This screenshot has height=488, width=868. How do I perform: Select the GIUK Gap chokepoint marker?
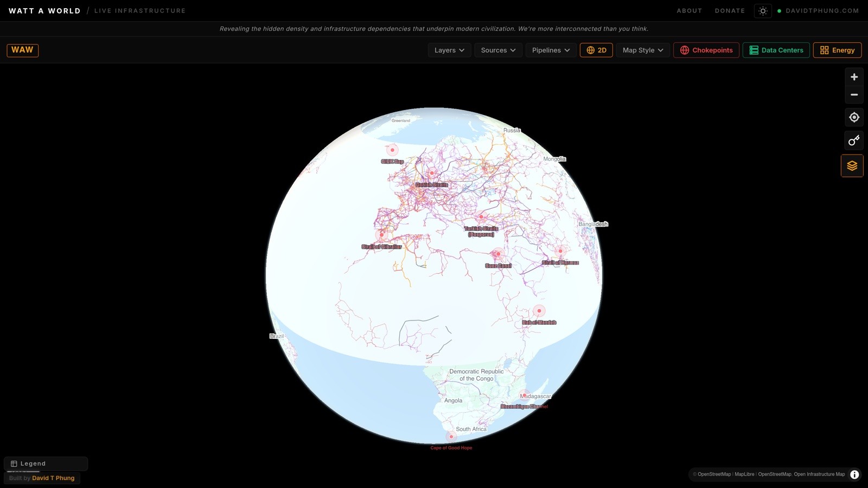[392, 150]
